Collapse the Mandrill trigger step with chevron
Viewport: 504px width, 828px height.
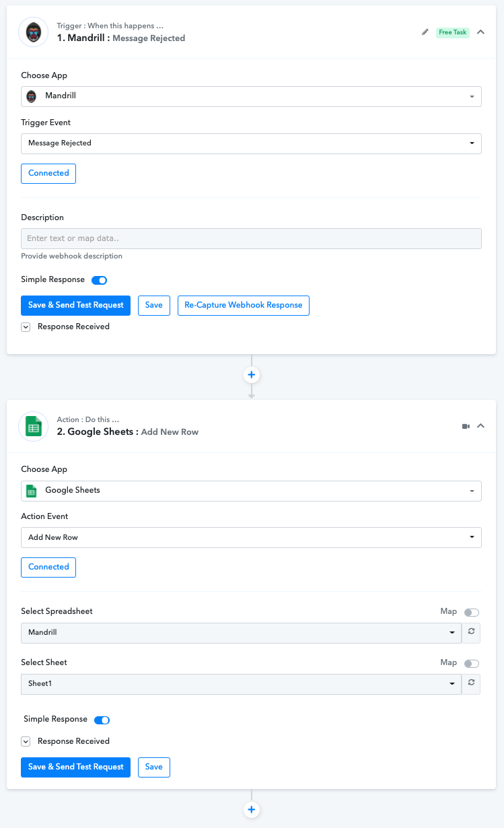point(480,32)
